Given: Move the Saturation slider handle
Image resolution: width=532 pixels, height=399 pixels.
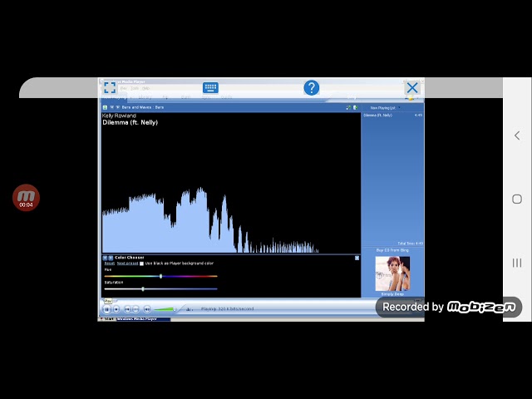Looking at the screenshot, I should pyautogui.click(x=143, y=289).
